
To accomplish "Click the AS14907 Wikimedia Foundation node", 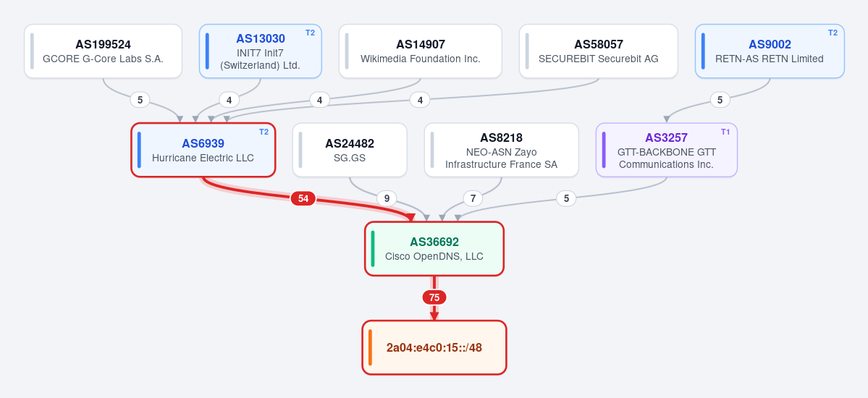I will [x=420, y=51].
